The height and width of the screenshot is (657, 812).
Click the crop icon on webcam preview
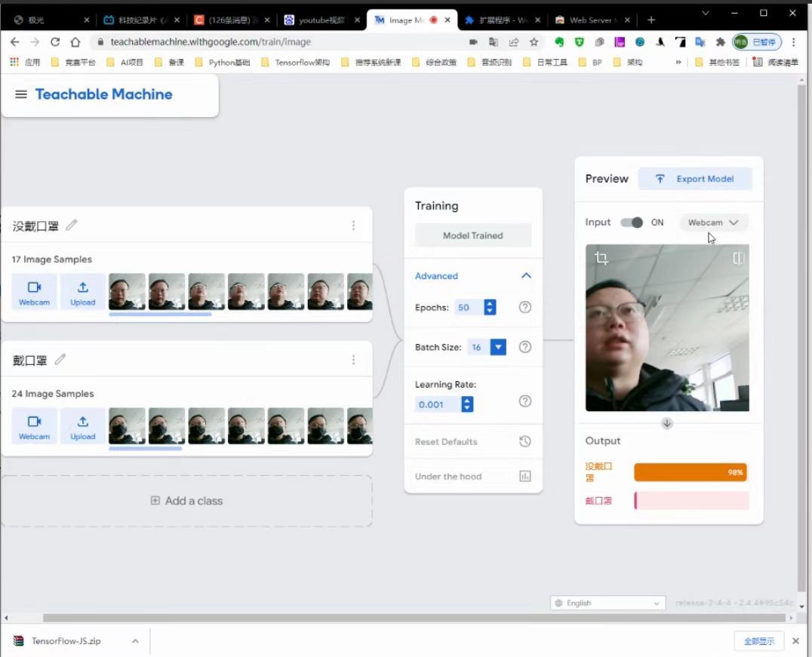point(601,258)
